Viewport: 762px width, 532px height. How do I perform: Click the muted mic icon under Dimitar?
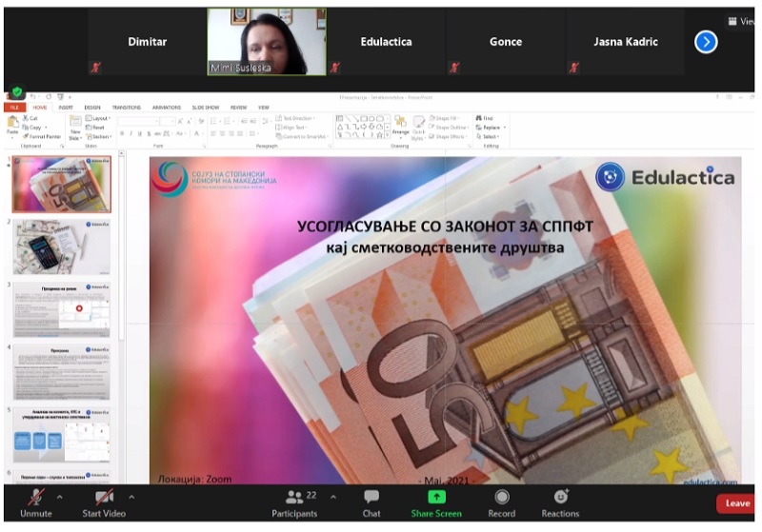(x=96, y=68)
